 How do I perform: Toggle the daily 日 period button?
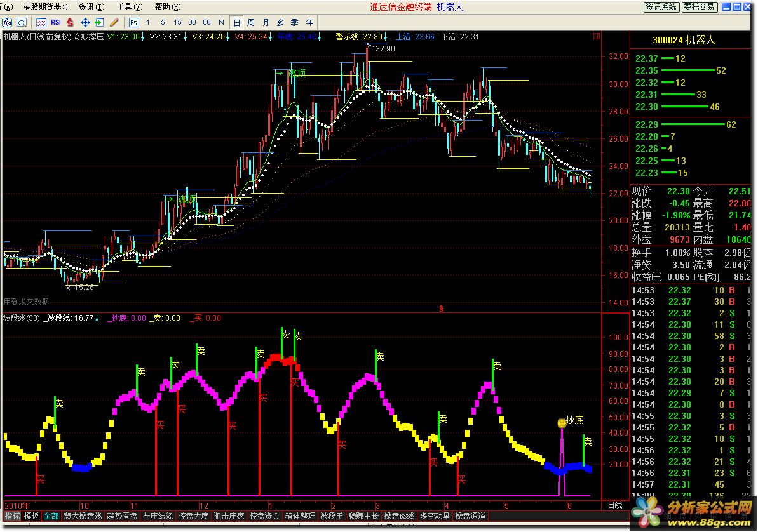(237, 23)
